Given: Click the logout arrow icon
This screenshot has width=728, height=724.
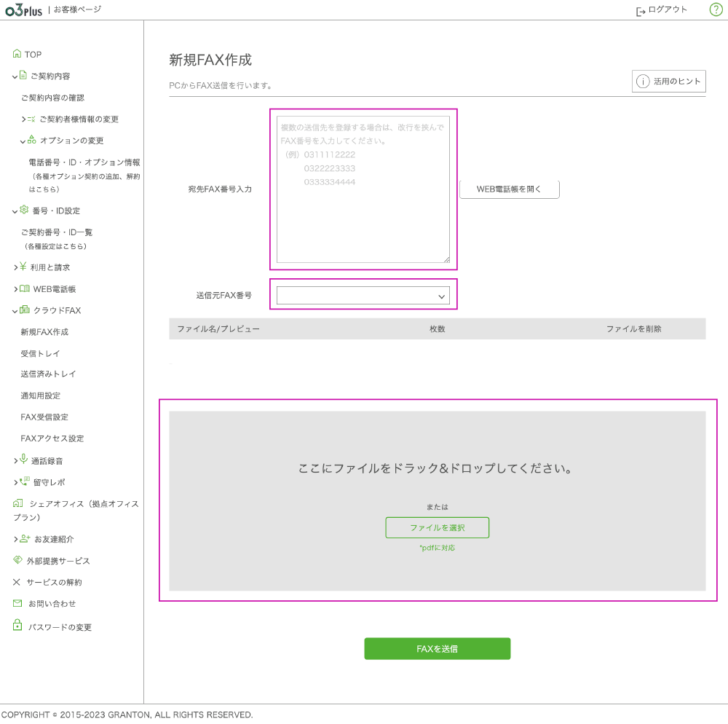Looking at the screenshot, I should pyautogui.click(x=641, y=11).
